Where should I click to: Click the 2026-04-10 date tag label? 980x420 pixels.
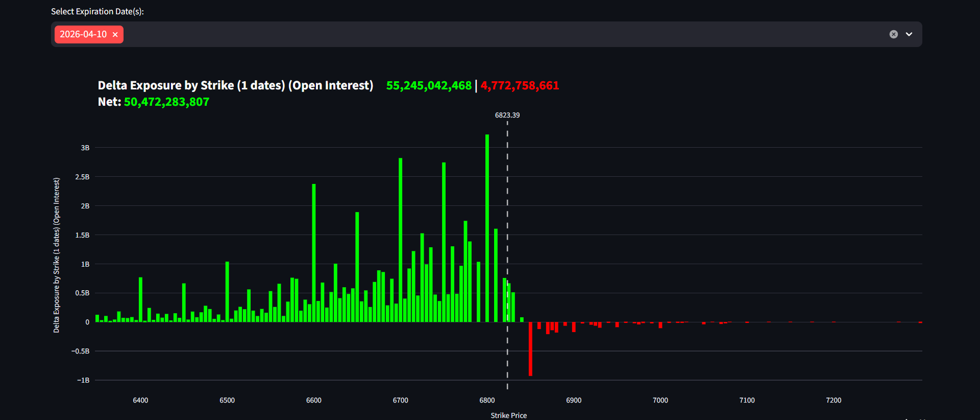coord(83,34)
